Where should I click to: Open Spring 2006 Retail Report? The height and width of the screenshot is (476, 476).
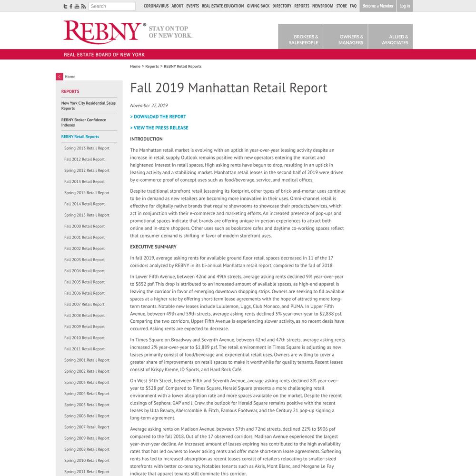(x=87, y=416)
